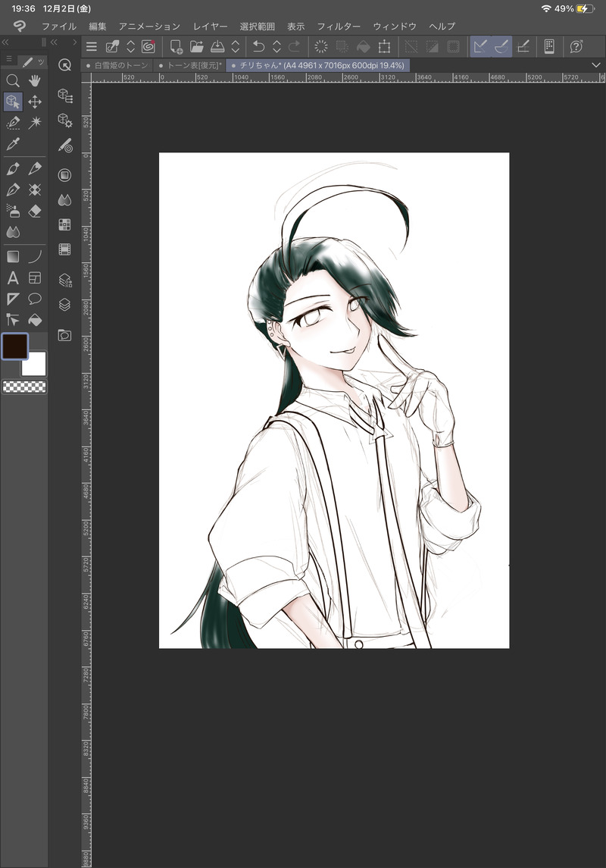Select the Decoration tool
Viewport: 606px width, 868px height.
(x=35, y=190)
